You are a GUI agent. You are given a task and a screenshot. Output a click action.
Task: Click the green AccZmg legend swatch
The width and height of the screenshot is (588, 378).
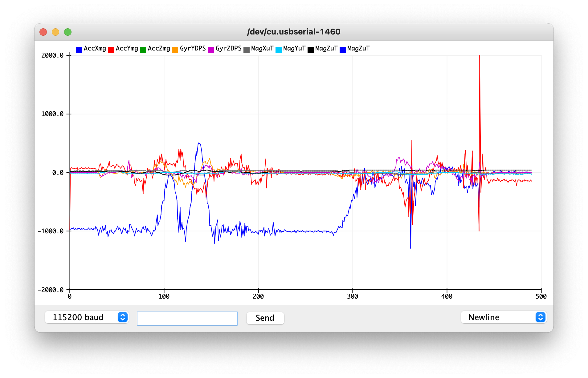[x=143, y=50]
